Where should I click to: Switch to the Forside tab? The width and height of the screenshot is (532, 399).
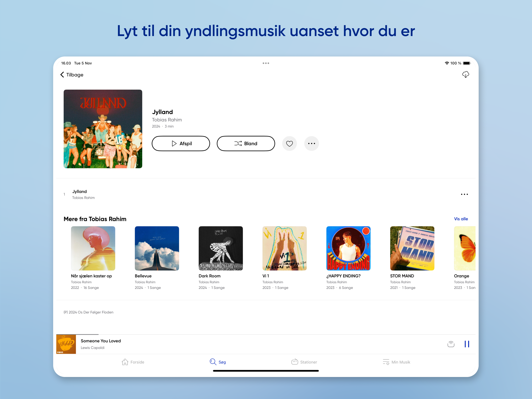coord(133,362)
